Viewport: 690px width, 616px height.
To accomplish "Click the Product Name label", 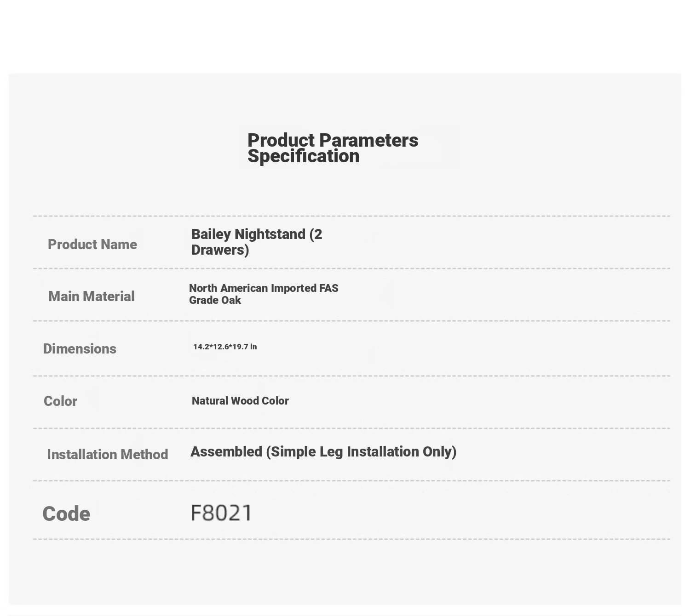I will pyautogui.click(x=92, y=244).
